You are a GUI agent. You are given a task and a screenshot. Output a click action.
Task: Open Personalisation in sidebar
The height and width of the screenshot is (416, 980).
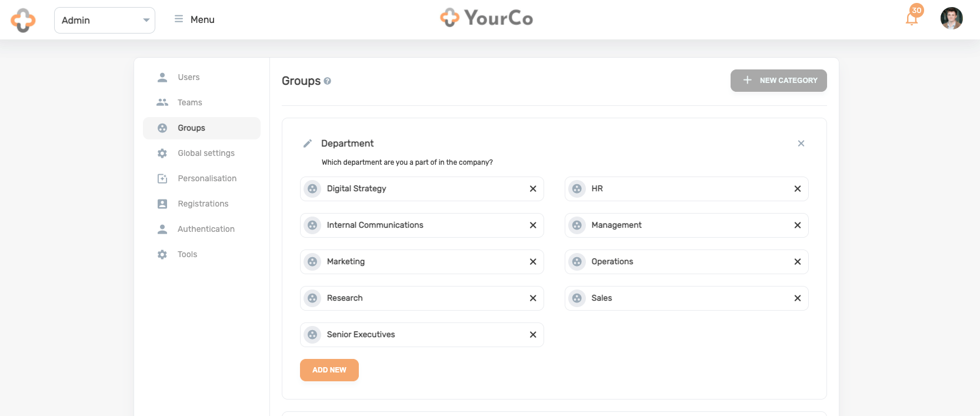click(202, 178)
